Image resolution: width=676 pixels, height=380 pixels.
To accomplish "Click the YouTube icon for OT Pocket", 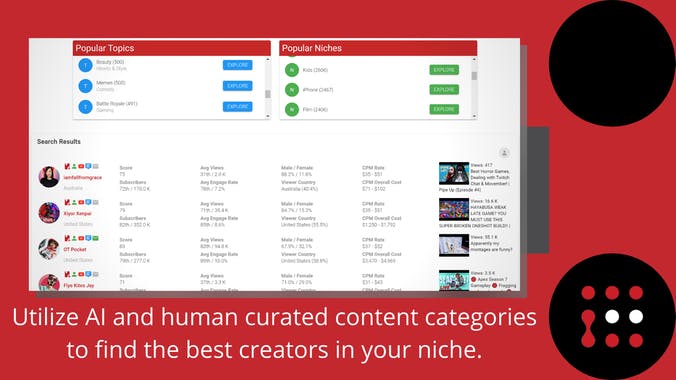I will click(x=81, y=238).
